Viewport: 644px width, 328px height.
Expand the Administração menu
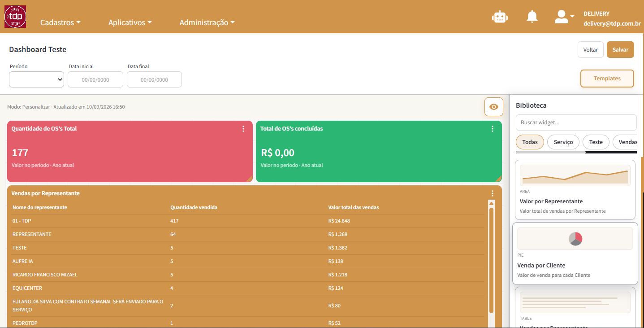tap(207, 22)
